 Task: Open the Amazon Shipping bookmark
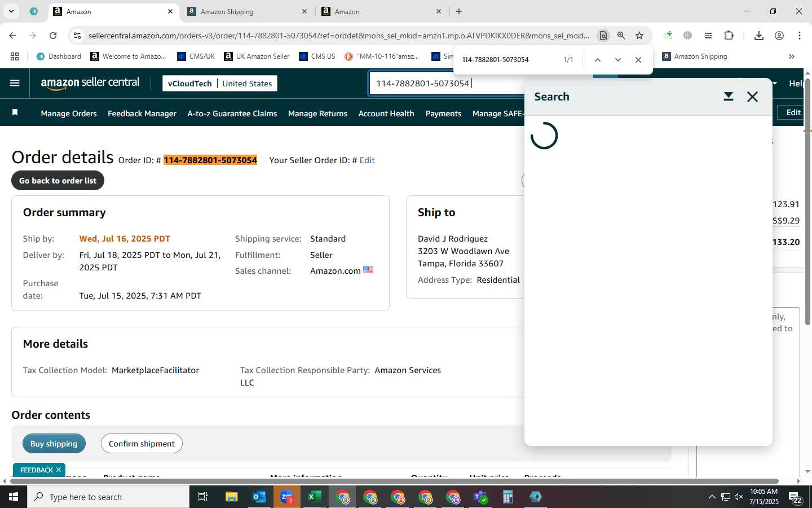[x=694, y=56]
